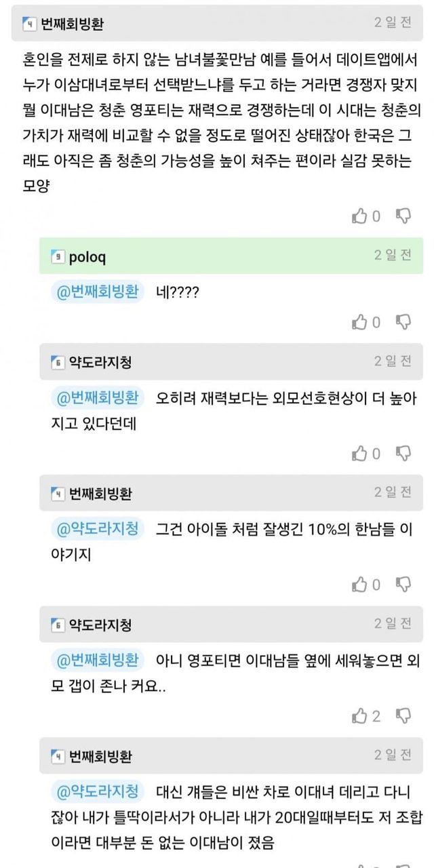Image resolution: width=434 pixels, height=868 pixels.
Task: Dislike the reply about 외모선호현상
Action: 403,454
